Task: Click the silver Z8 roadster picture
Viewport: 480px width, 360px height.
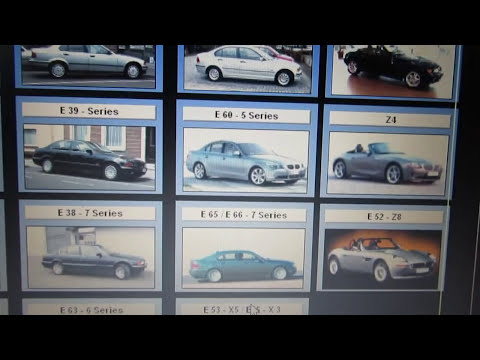Action: click(382, 259)
